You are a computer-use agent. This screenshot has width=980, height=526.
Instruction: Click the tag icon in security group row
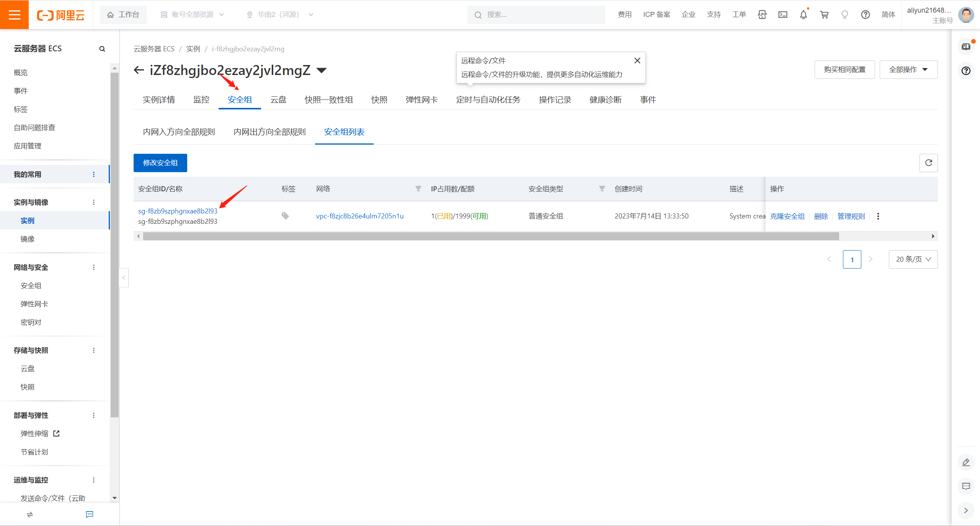[x=285, y=216]
